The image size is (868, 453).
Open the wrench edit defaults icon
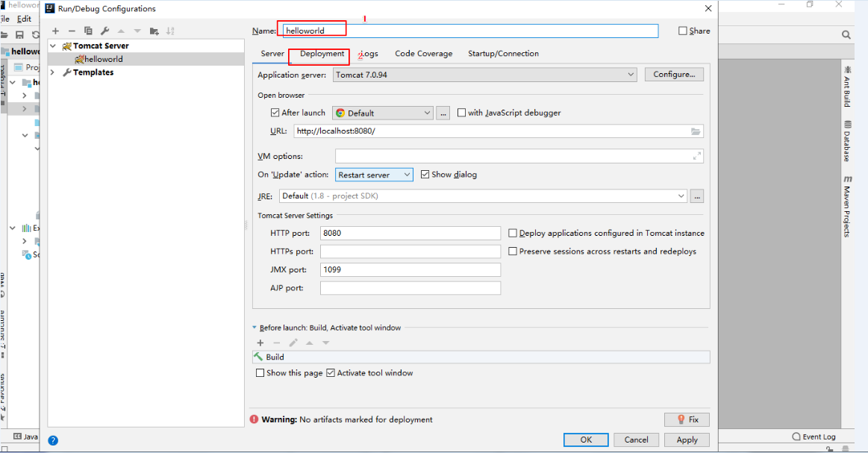coord(104,31)
